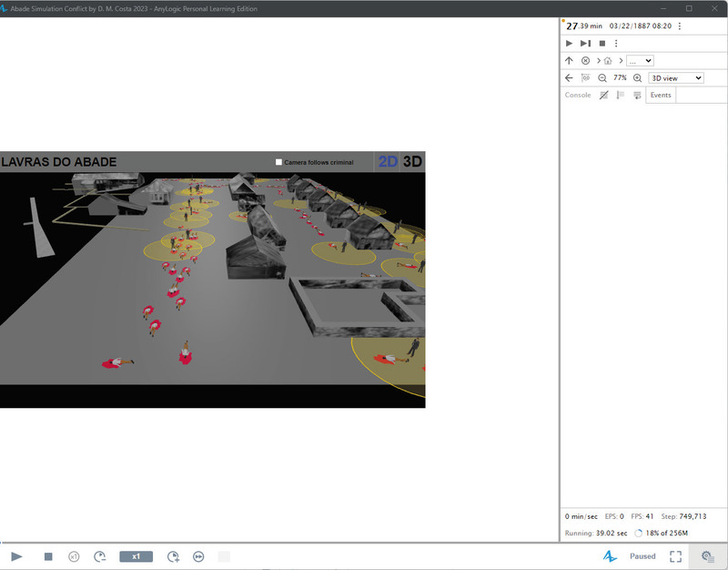Switch to virtual time fast-forward mode
Viewport: 728px width, 570px height.
[198, 556]
